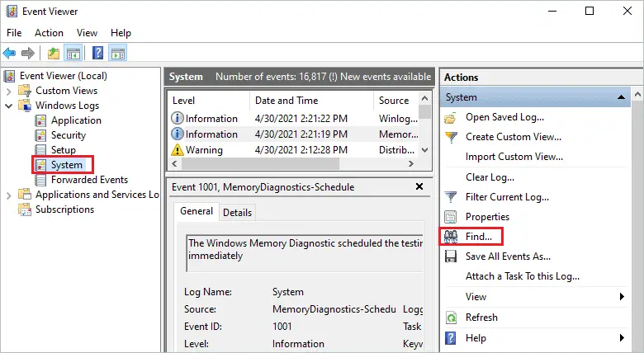
Task: Switch to the Details tab
Action: 237,213
